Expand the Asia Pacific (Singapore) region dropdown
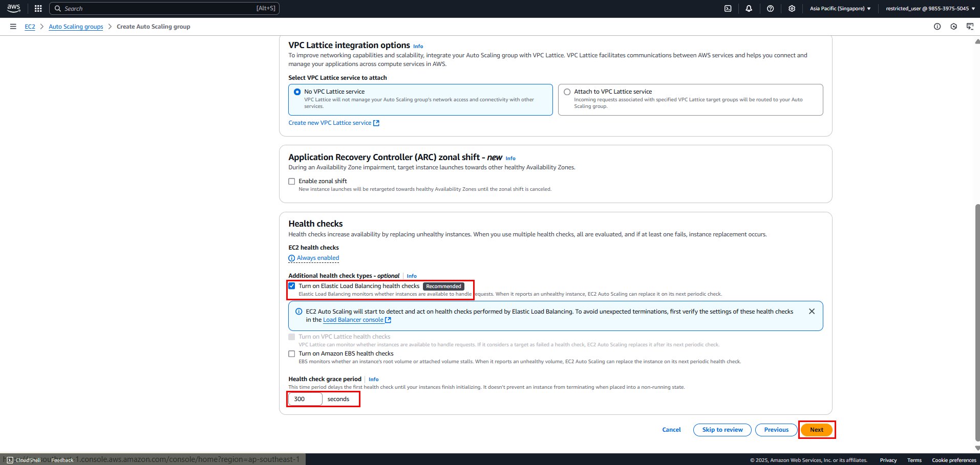 (x=840, y=9)
